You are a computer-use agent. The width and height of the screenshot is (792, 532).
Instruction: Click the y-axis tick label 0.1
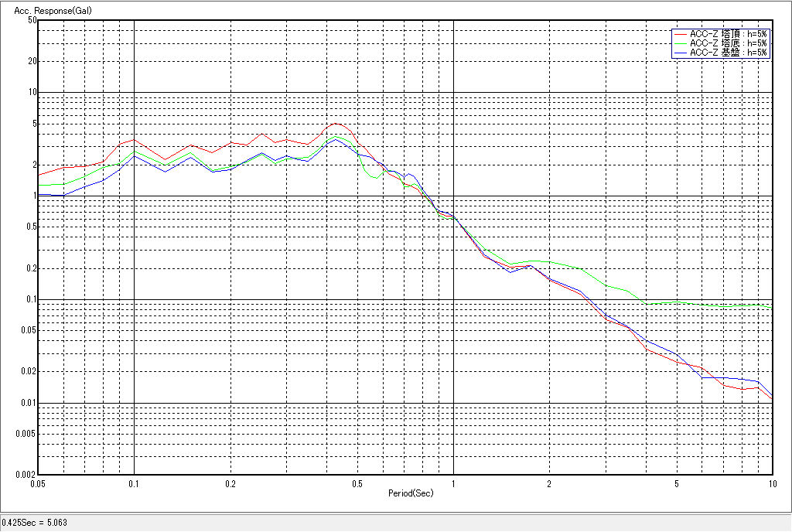32,300
